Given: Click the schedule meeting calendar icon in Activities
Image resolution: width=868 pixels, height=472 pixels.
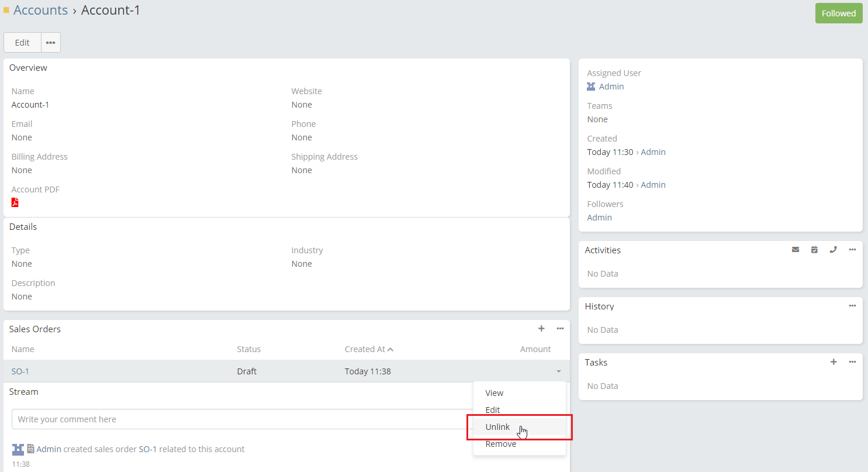Looking at the screenshot, I should click(814, 250).
